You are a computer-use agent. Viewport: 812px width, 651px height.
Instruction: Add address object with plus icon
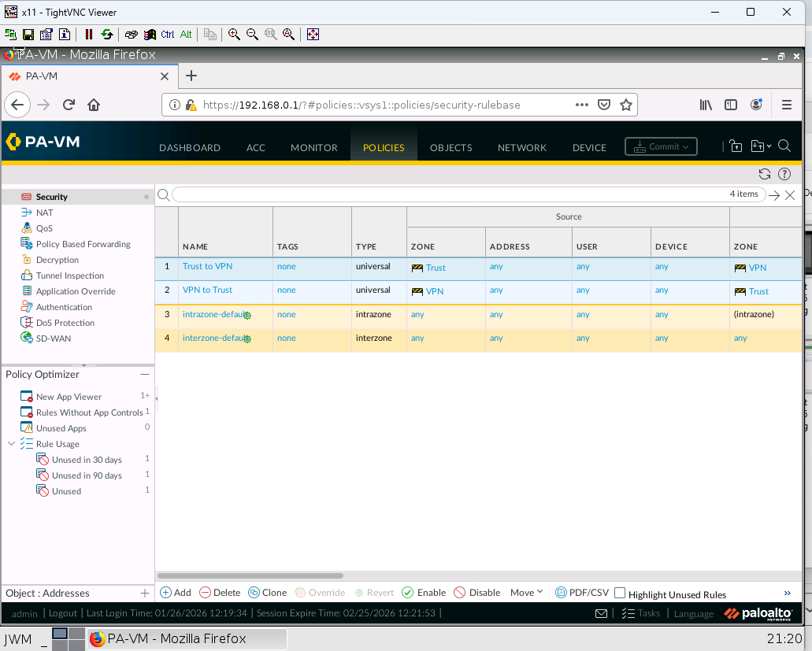point(144,593)
